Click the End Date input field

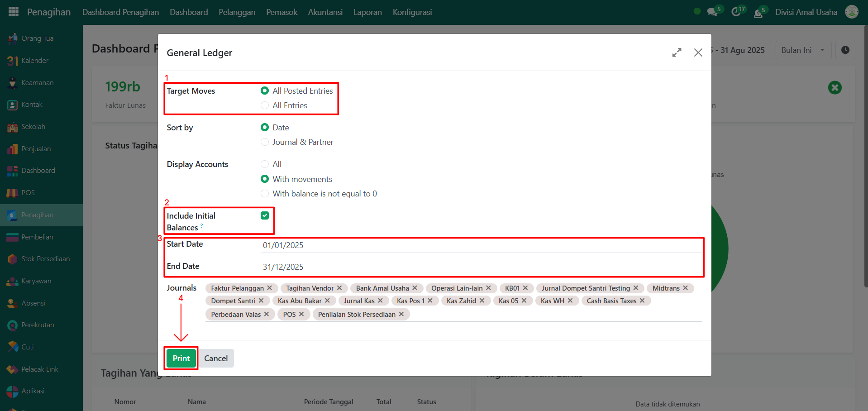click(480, 267)
